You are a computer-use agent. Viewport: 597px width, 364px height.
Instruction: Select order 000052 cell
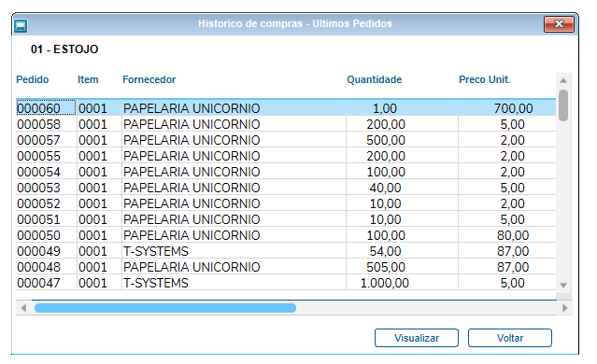tap(46, 203)
